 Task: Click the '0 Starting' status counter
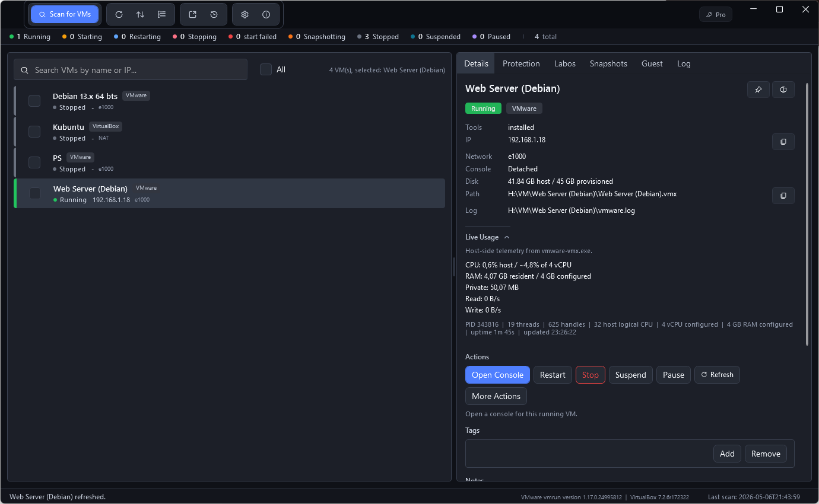coord(82,37)
